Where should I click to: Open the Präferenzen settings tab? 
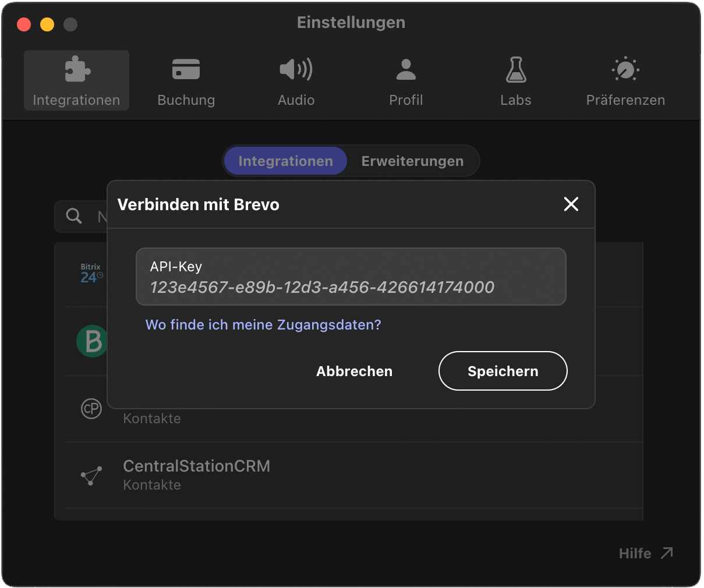(x=625, y=80)
